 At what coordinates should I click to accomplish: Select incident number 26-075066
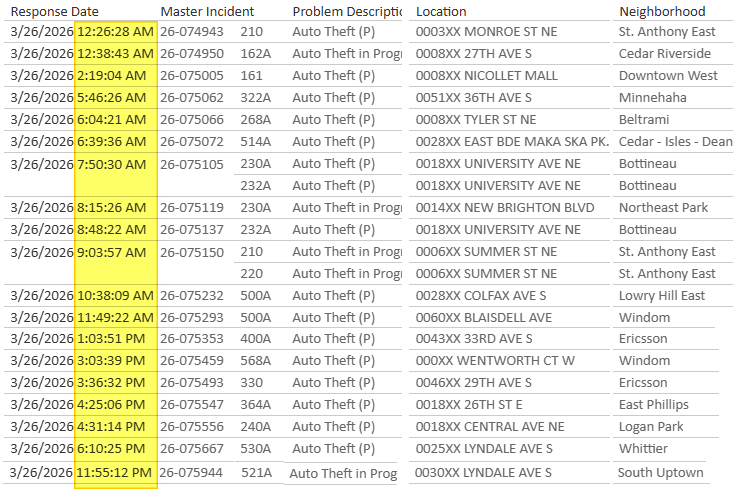point(192,120)
